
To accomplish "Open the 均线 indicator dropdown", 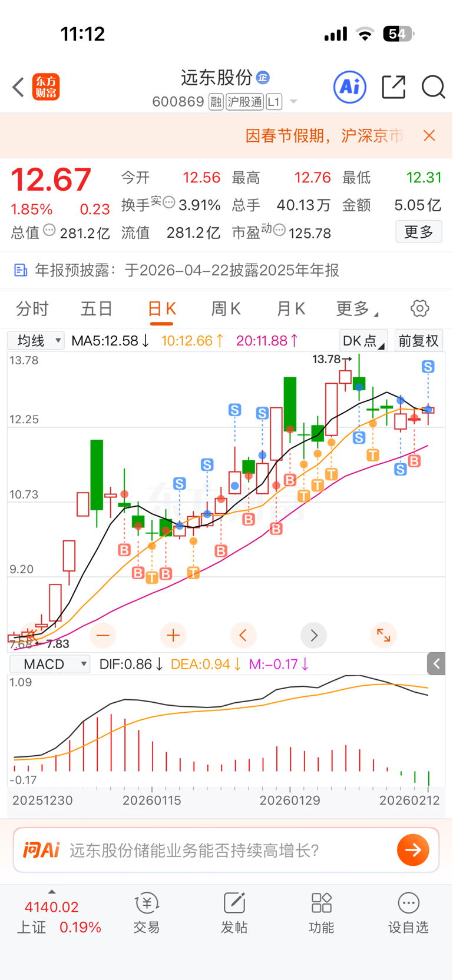I will pos(36,341).
